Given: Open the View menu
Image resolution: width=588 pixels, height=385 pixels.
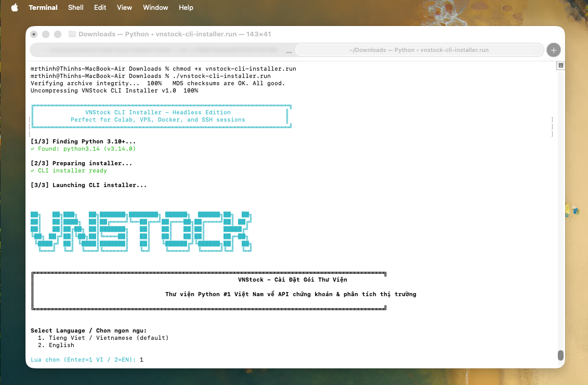Looking at the screenshot, I should [124, 7].
